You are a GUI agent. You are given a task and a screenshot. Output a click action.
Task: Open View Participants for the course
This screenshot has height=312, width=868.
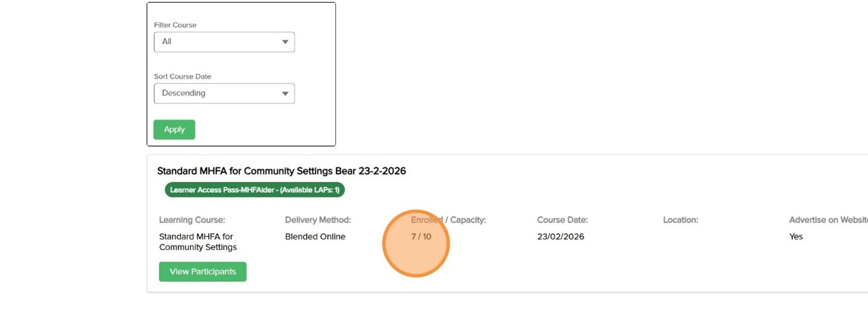203,272
